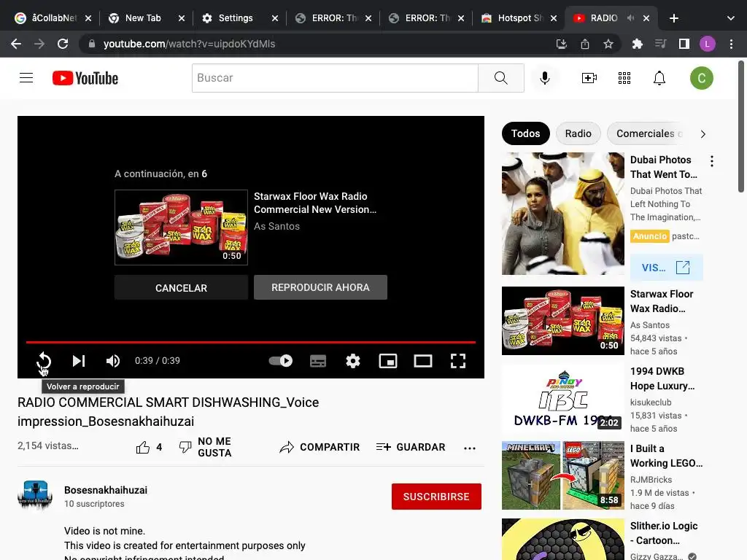Subscribe with SUSCRIBIRSE button

pos(436,497)
